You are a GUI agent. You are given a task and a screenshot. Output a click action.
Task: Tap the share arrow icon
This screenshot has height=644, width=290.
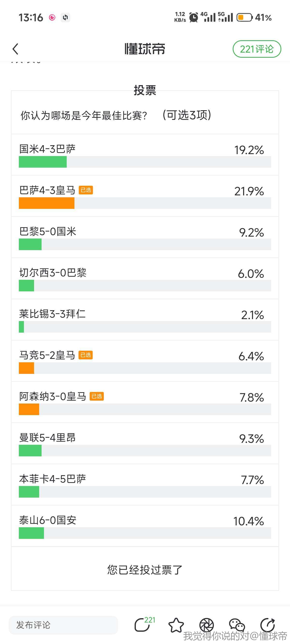pos(268,625)
